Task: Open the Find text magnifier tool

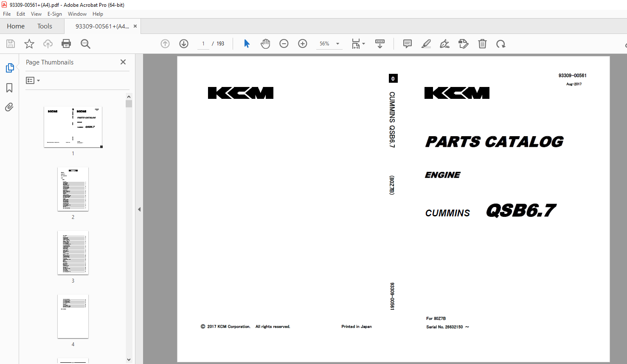Action: 85,44
